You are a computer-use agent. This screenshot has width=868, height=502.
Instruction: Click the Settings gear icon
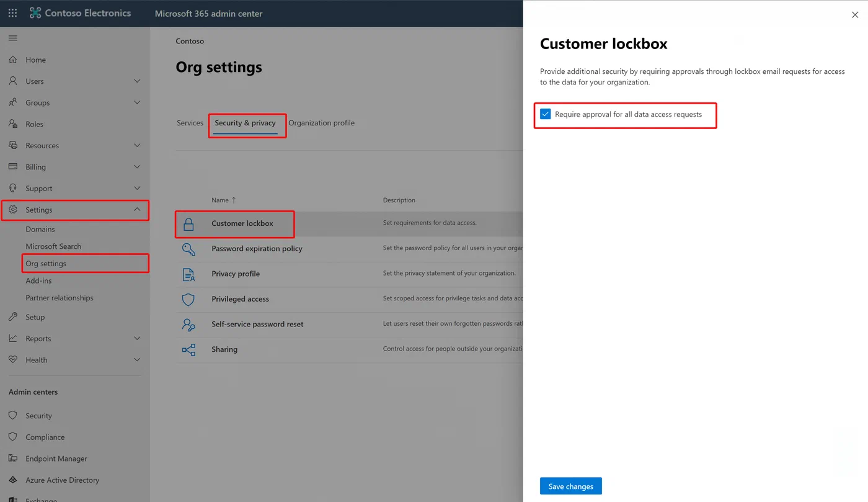pyautogui.click(x=13, y=210)
